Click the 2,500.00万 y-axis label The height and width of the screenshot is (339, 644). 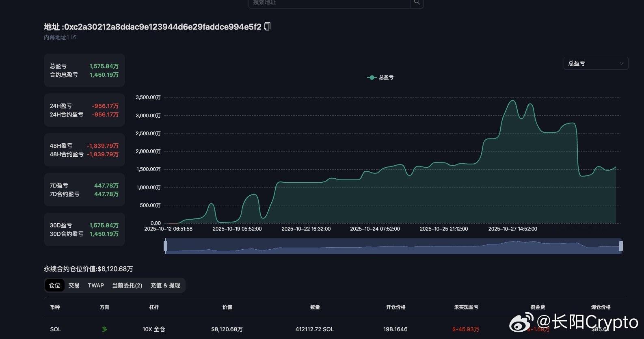click(148, 133)
